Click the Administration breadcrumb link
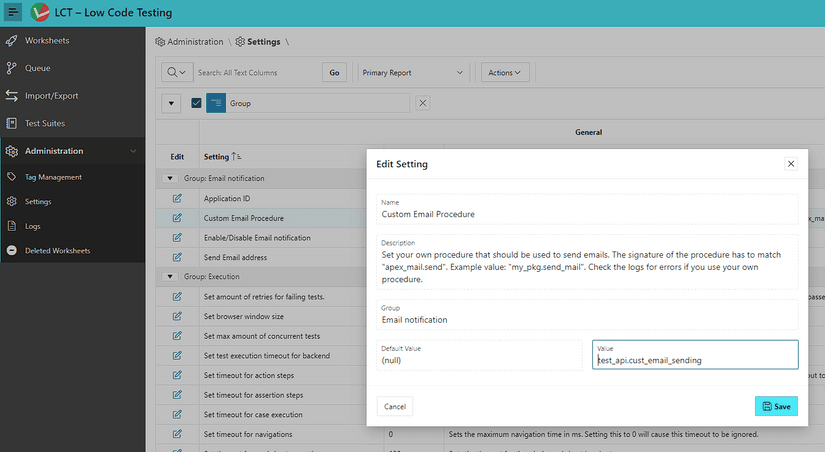This screenshot has height=452, width=825. click(189, 42)
